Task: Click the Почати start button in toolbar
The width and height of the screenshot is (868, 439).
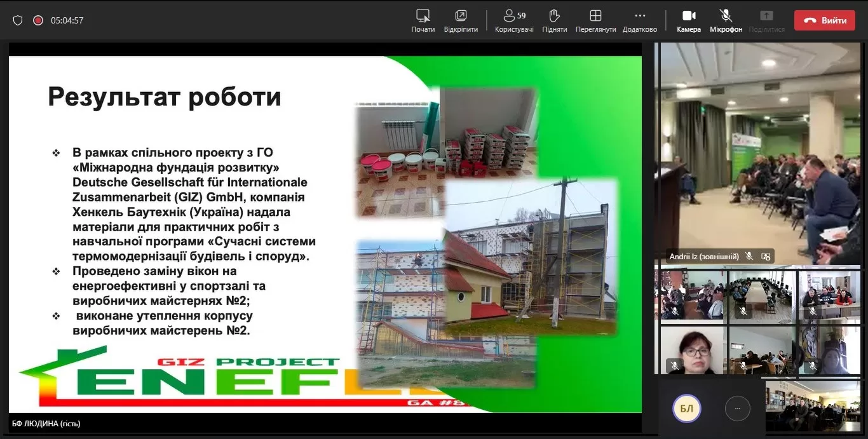Action: click(x=423, y=20)
